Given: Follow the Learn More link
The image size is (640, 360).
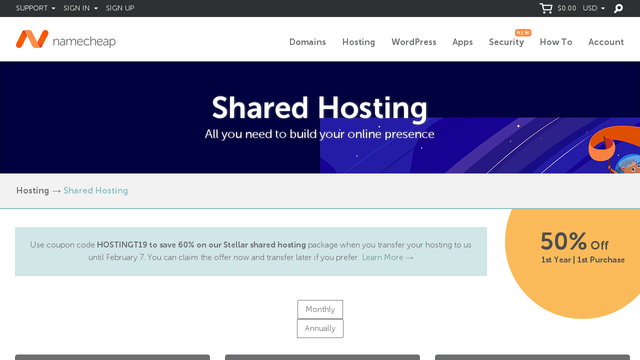Looking at the screenshot, I should pyautogui.click(x=388, y=258).
